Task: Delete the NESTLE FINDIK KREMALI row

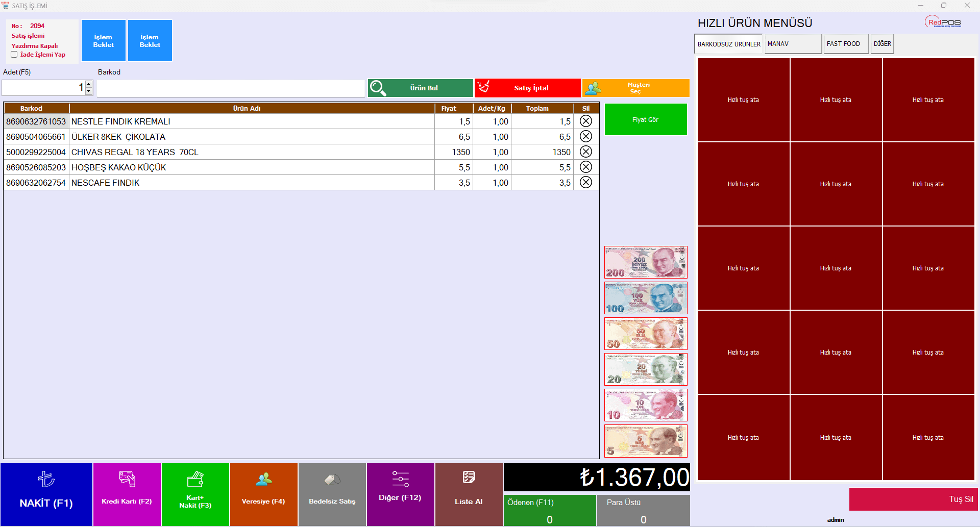Action: pos(585,121)
